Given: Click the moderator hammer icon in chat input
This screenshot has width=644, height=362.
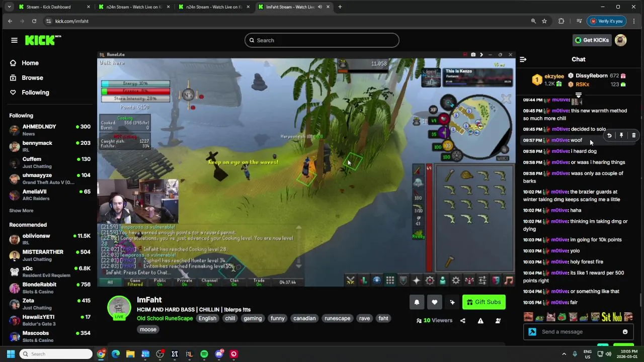Looking at the screenshot, I should point(532,332).
